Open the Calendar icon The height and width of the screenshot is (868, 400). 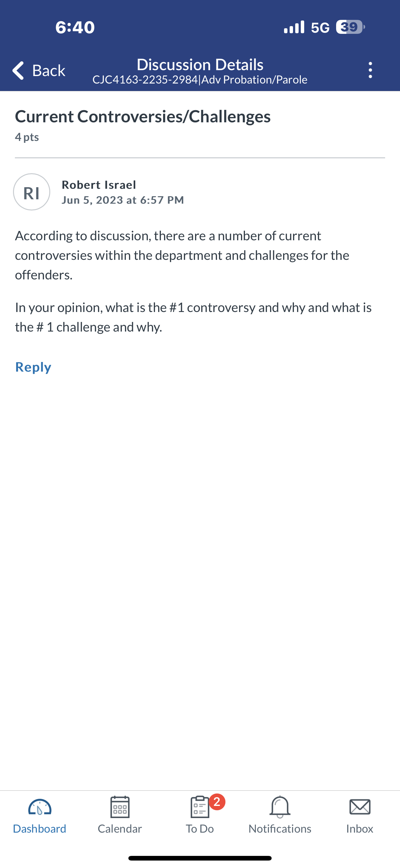120,807
